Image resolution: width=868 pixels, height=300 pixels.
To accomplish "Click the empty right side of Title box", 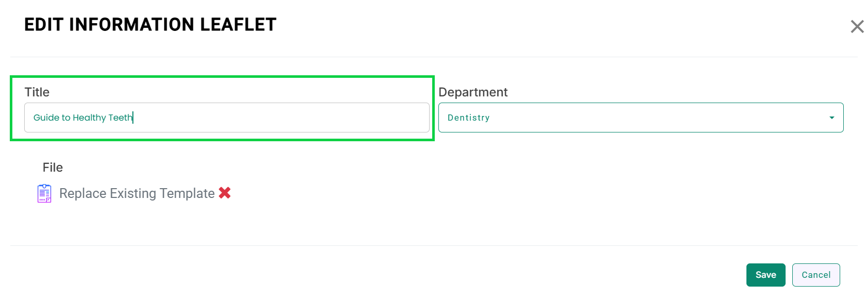I will tap(335, 118).
